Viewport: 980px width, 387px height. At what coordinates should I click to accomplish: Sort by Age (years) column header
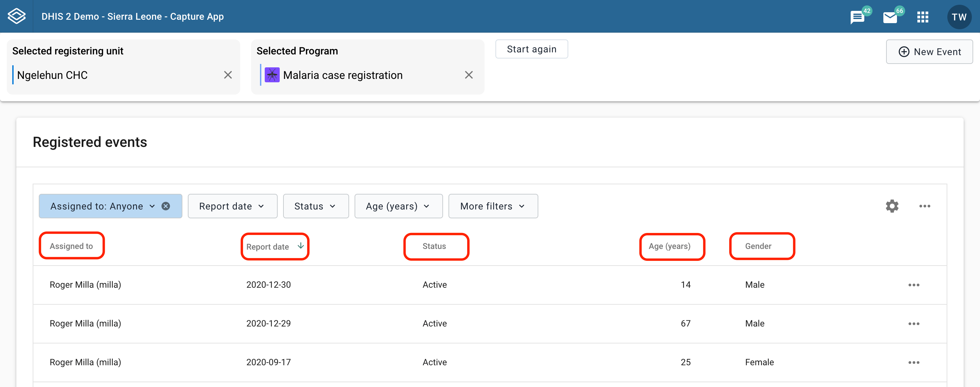click(x=670, y=246)
